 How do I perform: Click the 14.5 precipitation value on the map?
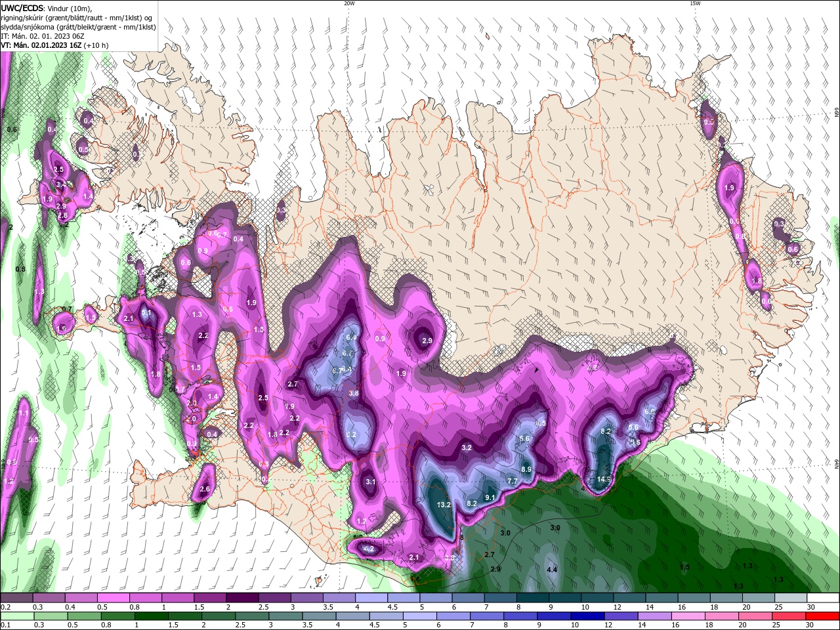tap(604, 479)
